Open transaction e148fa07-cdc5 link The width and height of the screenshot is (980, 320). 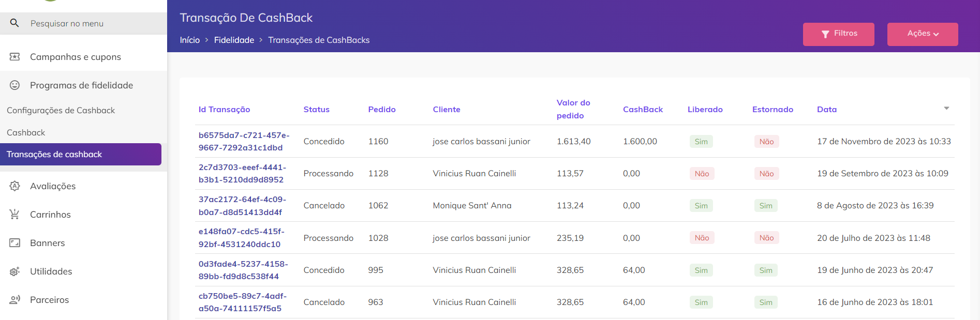click(x=242, y=238)
